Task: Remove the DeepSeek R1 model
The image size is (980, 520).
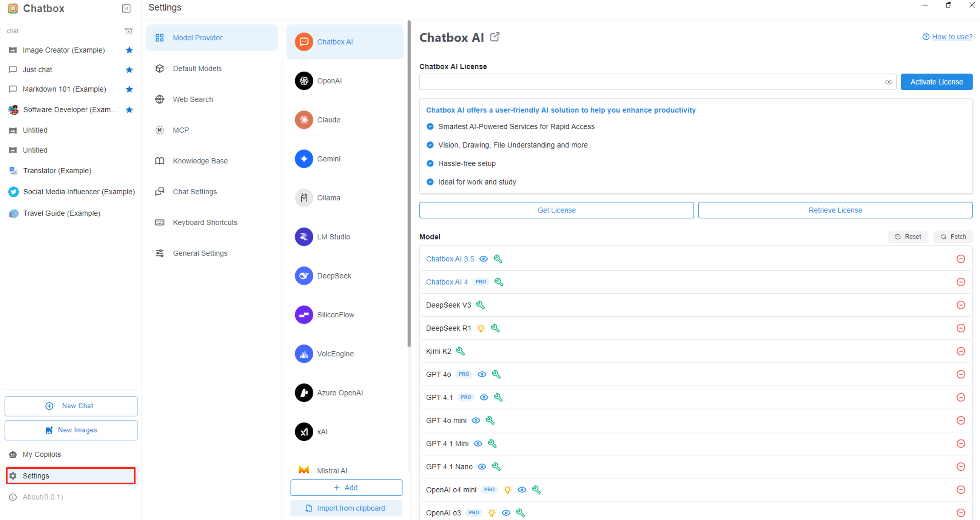Action: click(x=961, y=328)
